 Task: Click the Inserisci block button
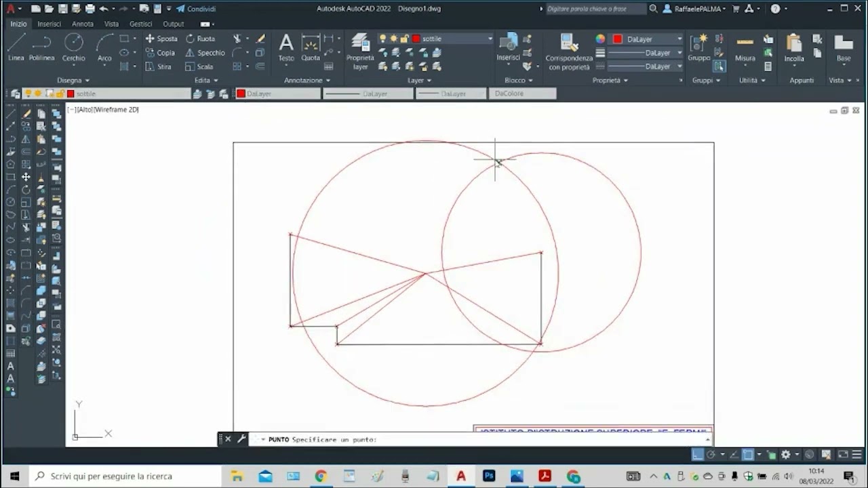pos(508,47)
